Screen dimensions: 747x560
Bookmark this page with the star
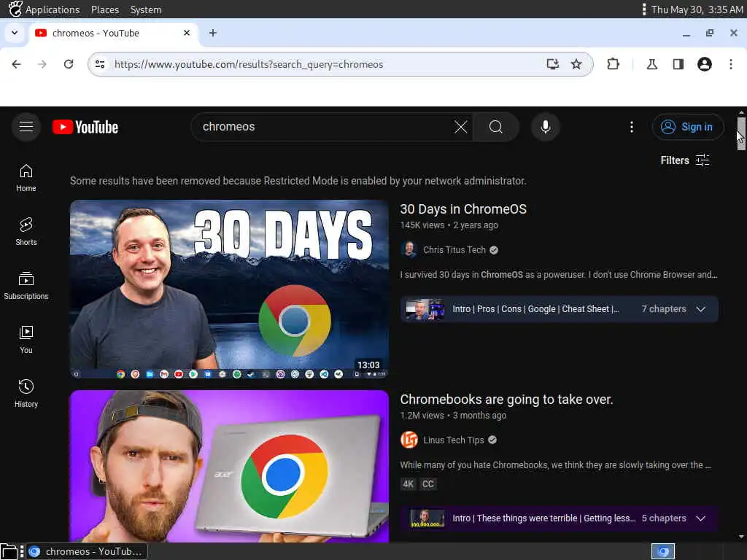click(576, 64)
